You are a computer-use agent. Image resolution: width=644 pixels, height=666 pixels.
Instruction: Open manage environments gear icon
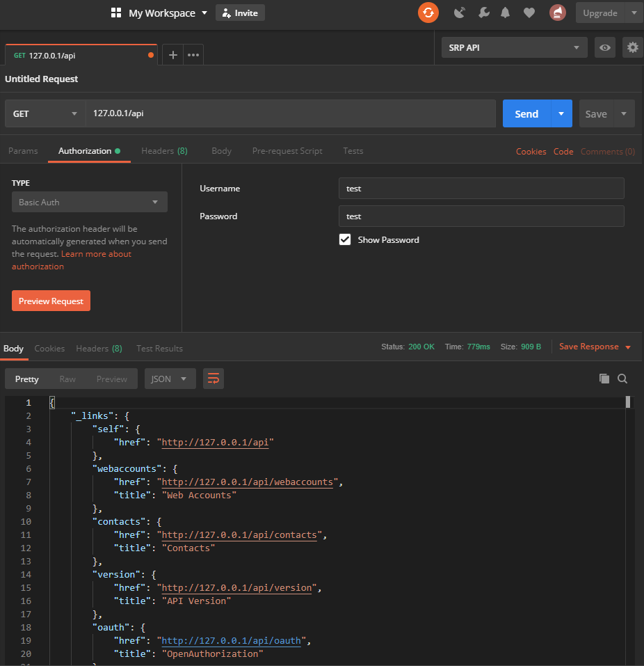tap(632, 47)
